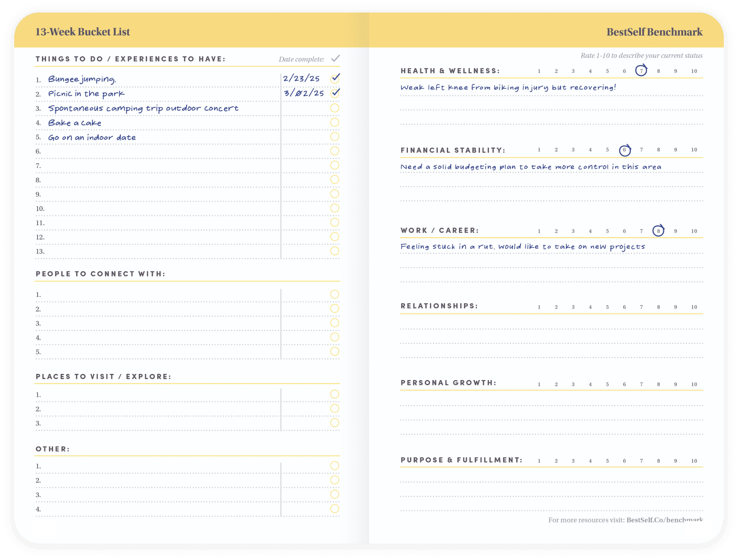Click the Financial Stability heading
This screenshot has width=738, height=560.
[x=453, y=150]
